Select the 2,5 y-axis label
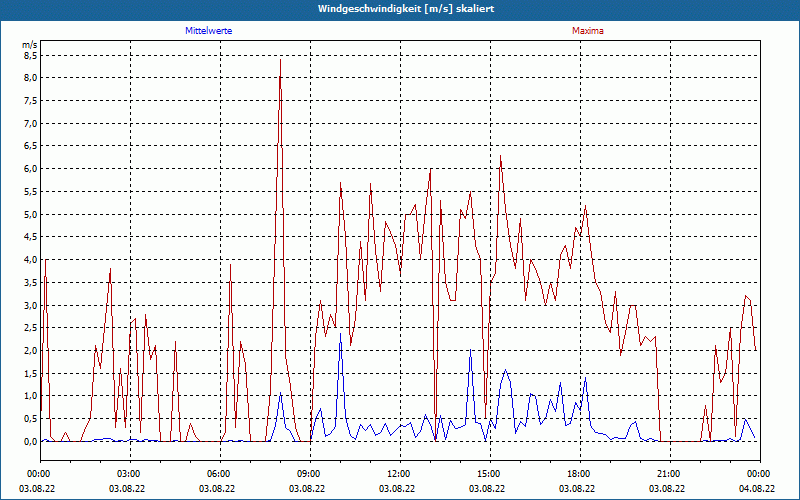 click(31, 328)
